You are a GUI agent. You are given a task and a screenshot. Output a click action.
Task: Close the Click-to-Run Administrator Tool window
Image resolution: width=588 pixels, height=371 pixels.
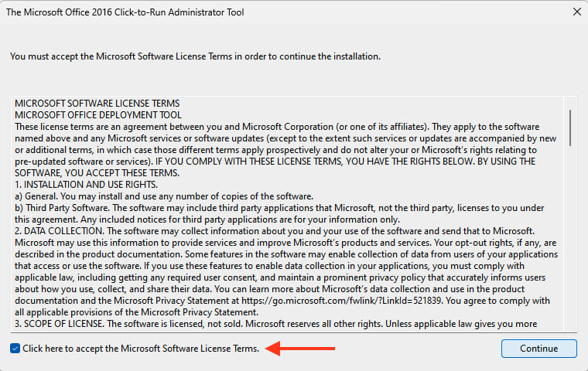pos(576,12)
